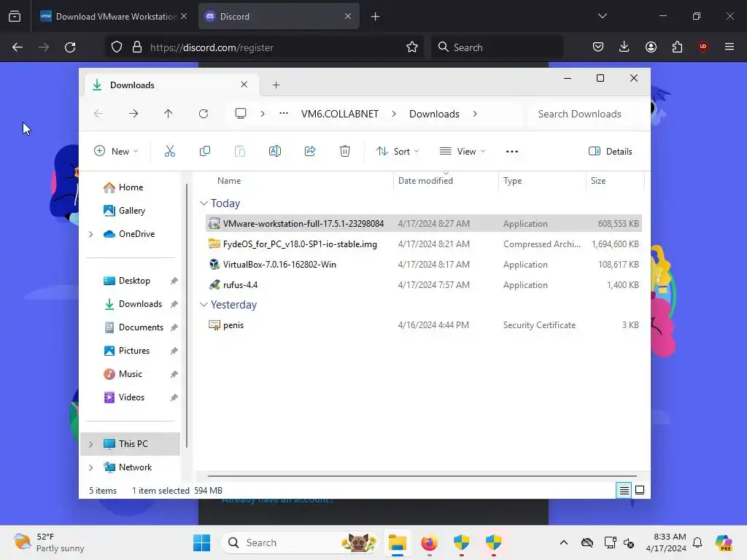Expand the Network tree node

click(x=91, y=467)
